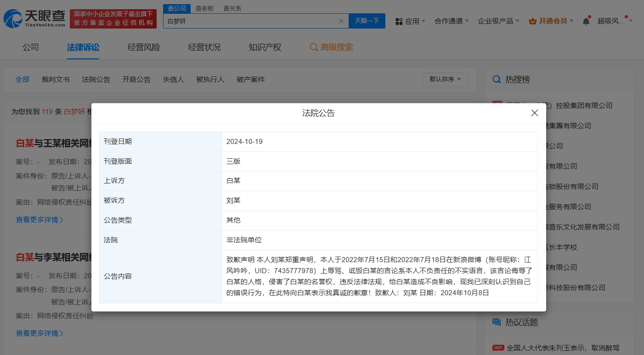The image size is (644, 355).
Task: Clear search text with the x icon
Action: (x=341, y=21)
